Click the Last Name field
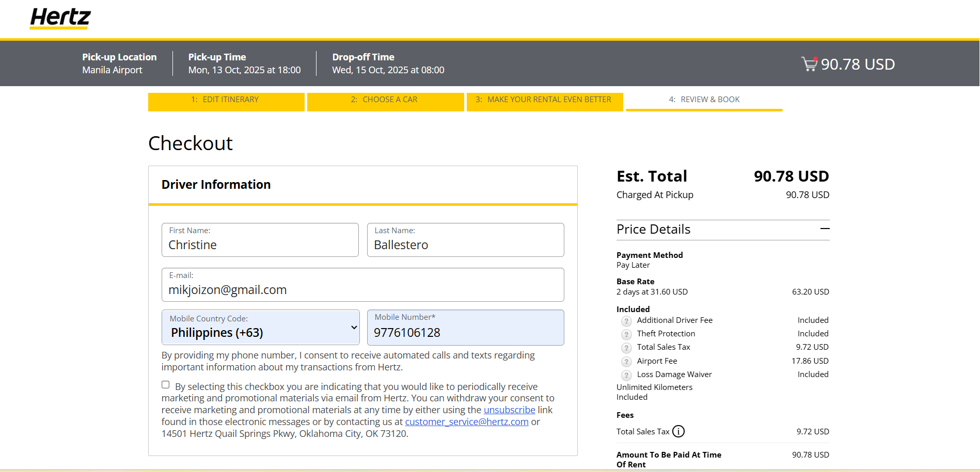980x472 pixels. click(x=466, y=240)
